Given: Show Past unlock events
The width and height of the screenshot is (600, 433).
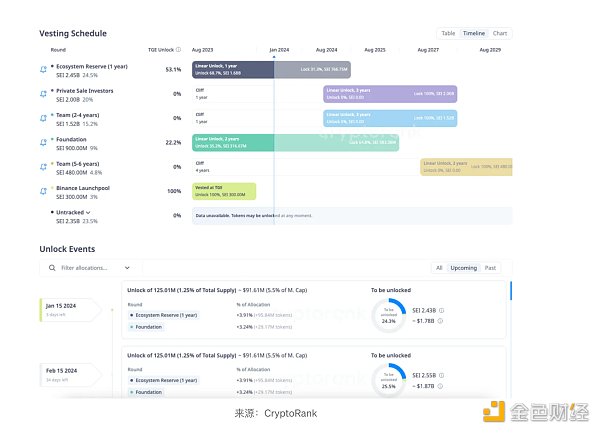Looking at the screenshot, I should click(x=490, y=268).
